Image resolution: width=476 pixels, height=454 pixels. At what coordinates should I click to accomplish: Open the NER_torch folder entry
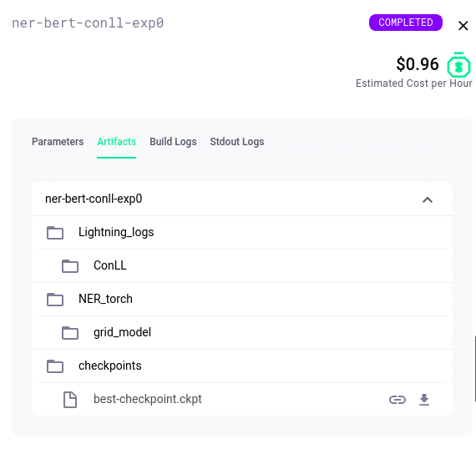(242, 300)
